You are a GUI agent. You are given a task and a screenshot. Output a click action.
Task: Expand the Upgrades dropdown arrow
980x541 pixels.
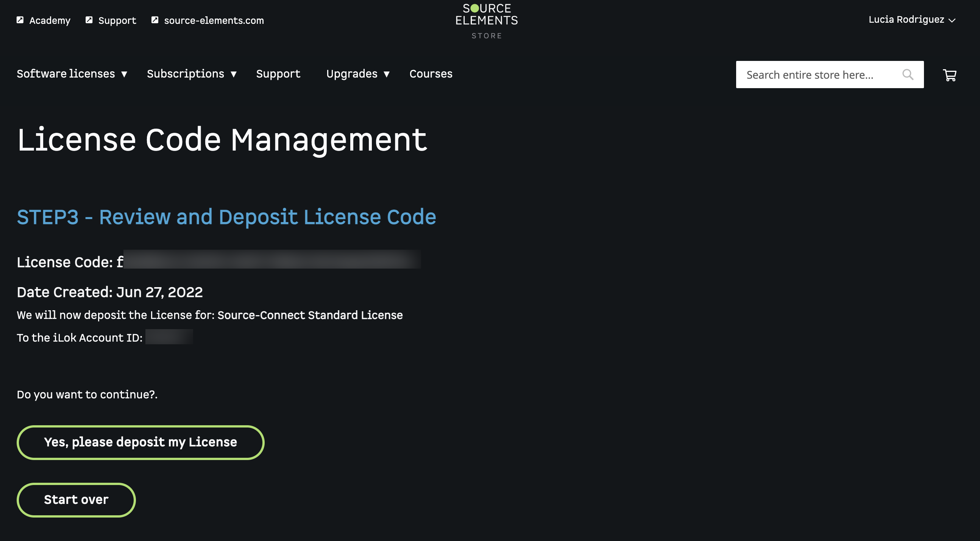(387, 74)
